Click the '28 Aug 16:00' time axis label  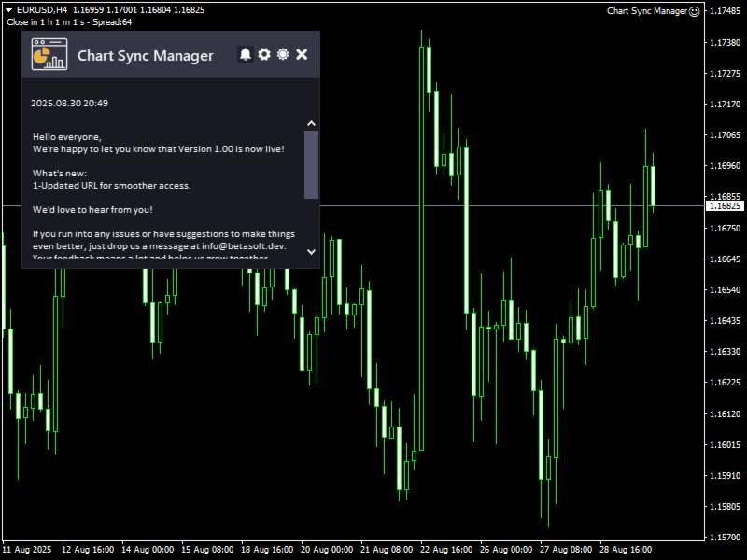(626, 549)
